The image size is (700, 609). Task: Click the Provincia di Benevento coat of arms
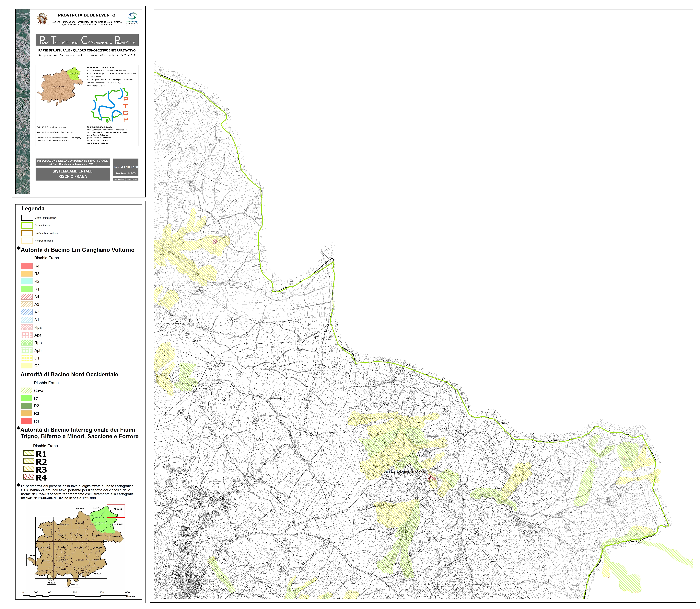[42, 19]
